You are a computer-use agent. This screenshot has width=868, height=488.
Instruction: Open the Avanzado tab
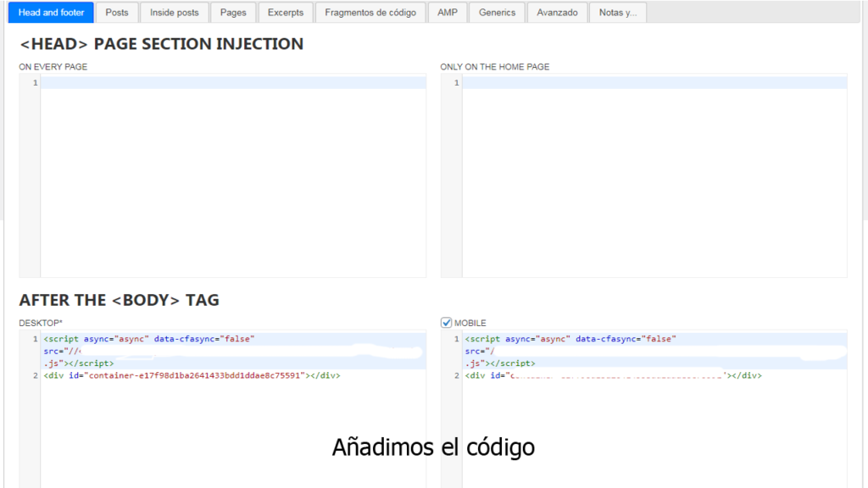point(557,12)
